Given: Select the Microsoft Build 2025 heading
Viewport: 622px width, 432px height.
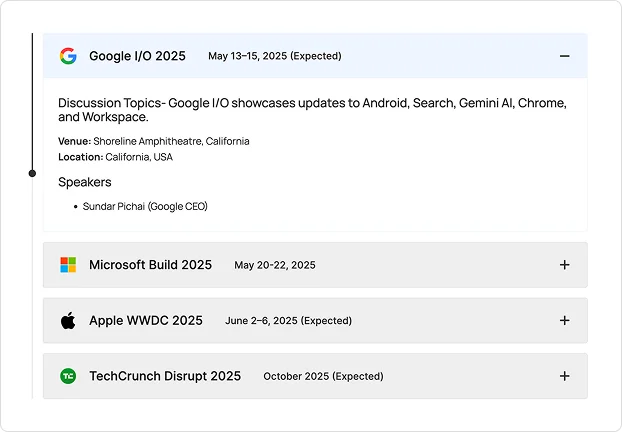Looking at the screenshot, I should (x=150, y=265).
